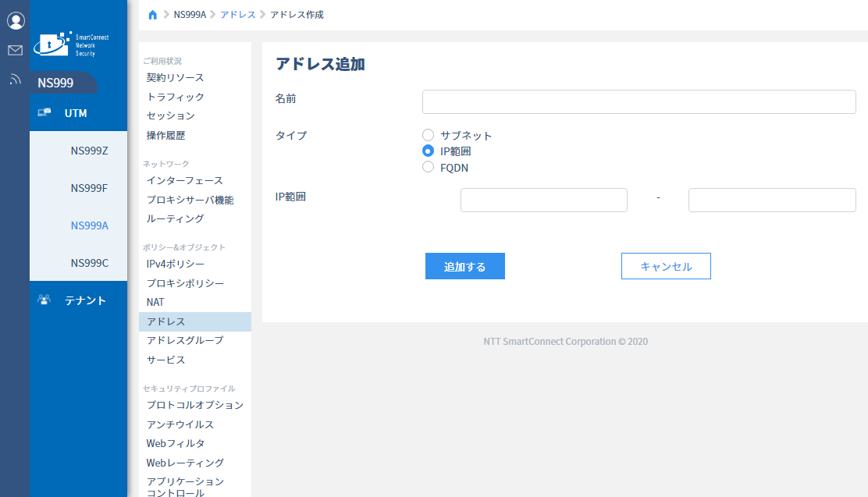Select NS999F in the UTM list

(89, 188)
